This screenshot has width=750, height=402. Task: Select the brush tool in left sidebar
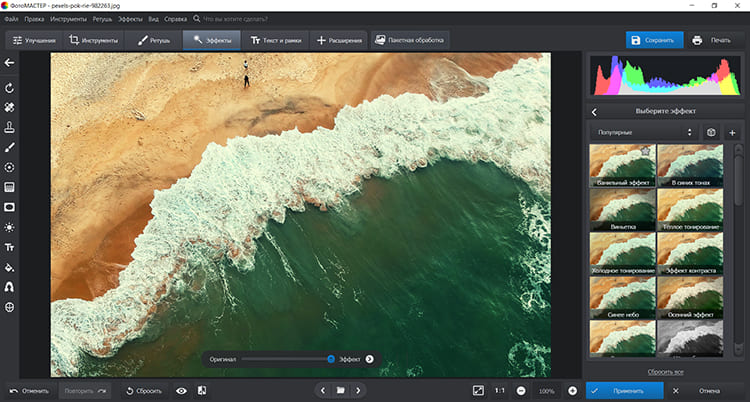click(9, 147)
